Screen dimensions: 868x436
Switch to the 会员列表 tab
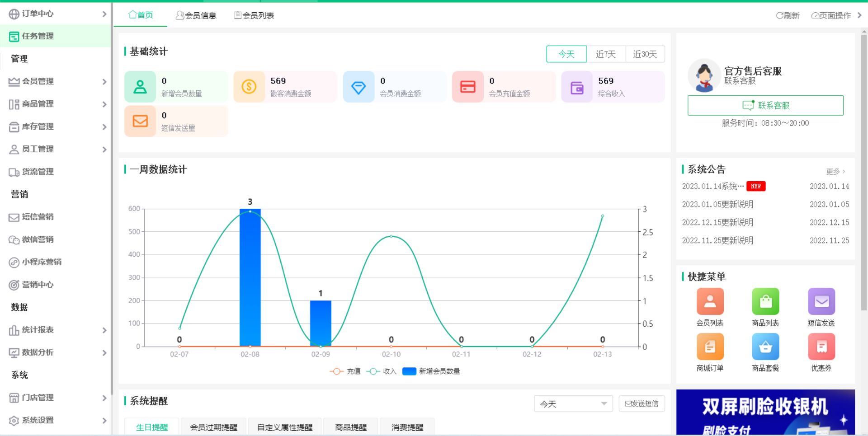pyautogui.click(x=254, y=15)
